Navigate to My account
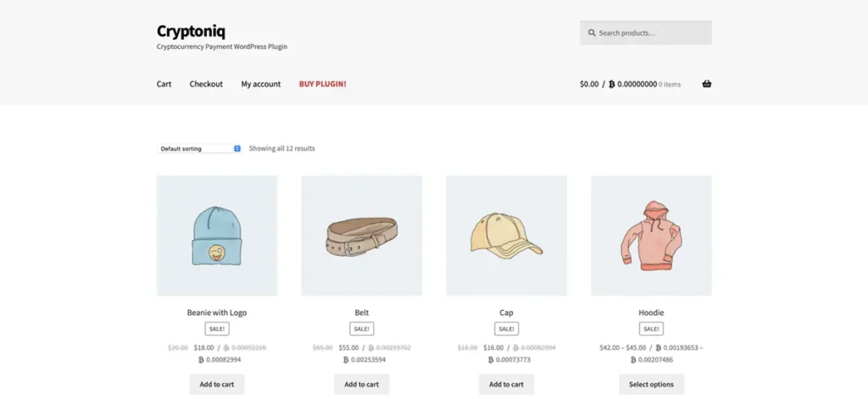868x399 pixels. (x=260, y=84)
